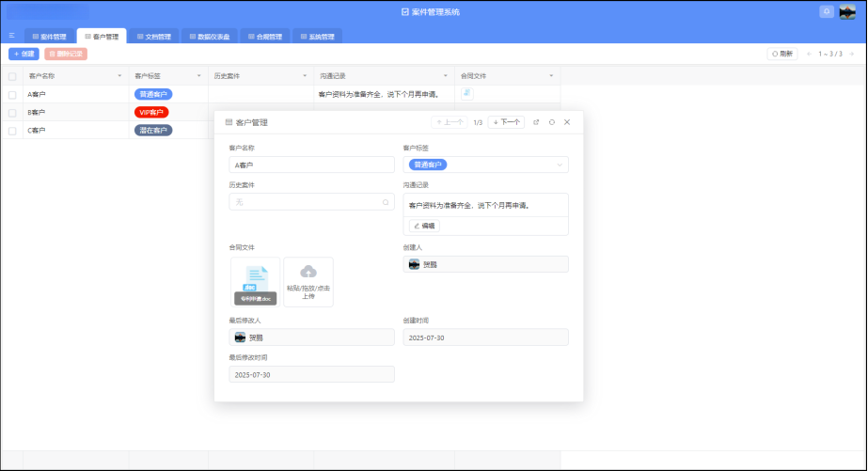868x471 pixels.
Task: Select the B客户 row checkbox
Action: click(x=12, y=113)
